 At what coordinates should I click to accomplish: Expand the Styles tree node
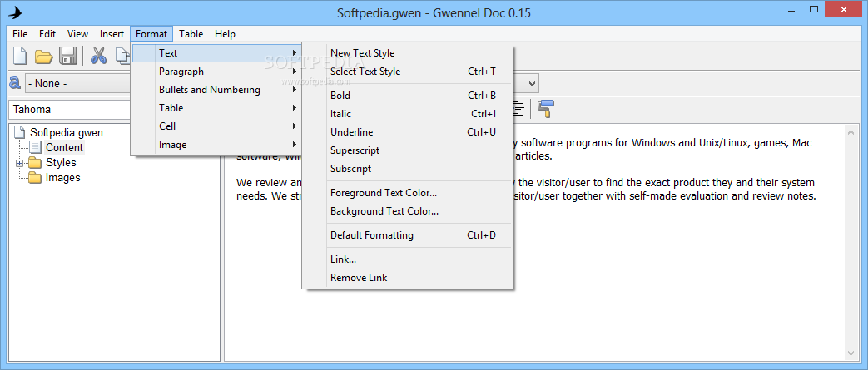click(20, 163)
